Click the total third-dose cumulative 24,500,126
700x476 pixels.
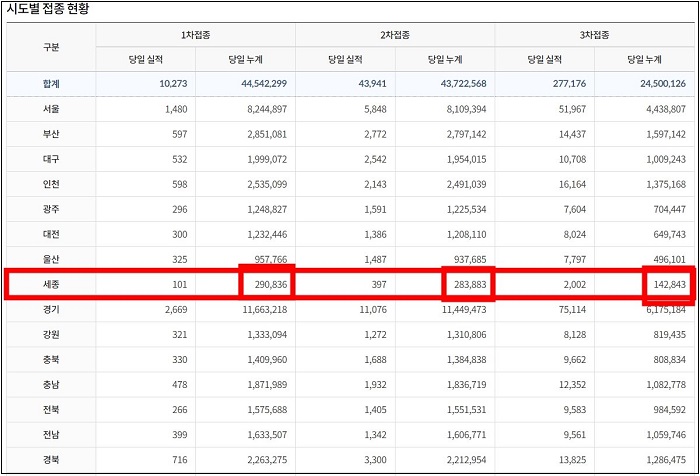[662, 84]
